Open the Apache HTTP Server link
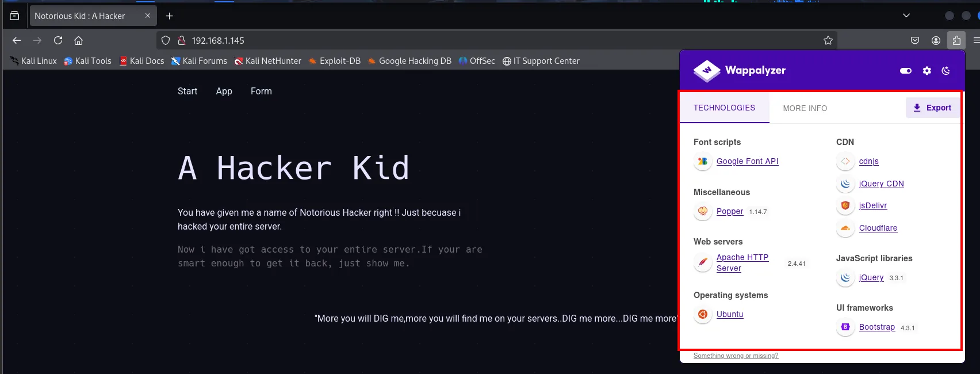 [x=742, y=263]
